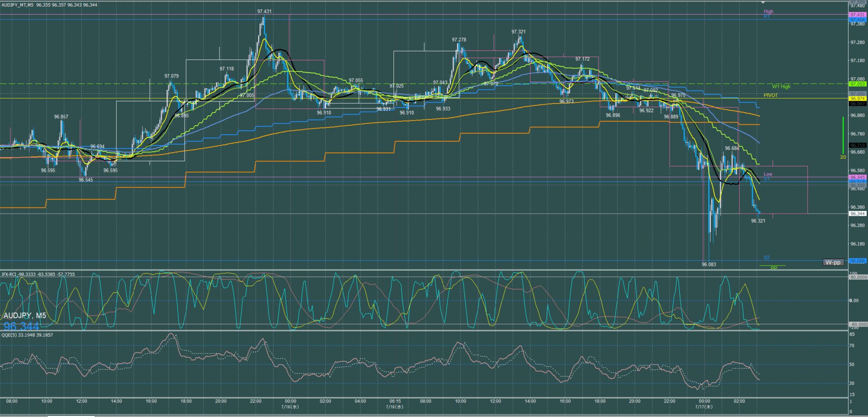Select the black 96.719 price tag
Image resolution: width=868 pixels, height=417 pixels.
point(857,145)
